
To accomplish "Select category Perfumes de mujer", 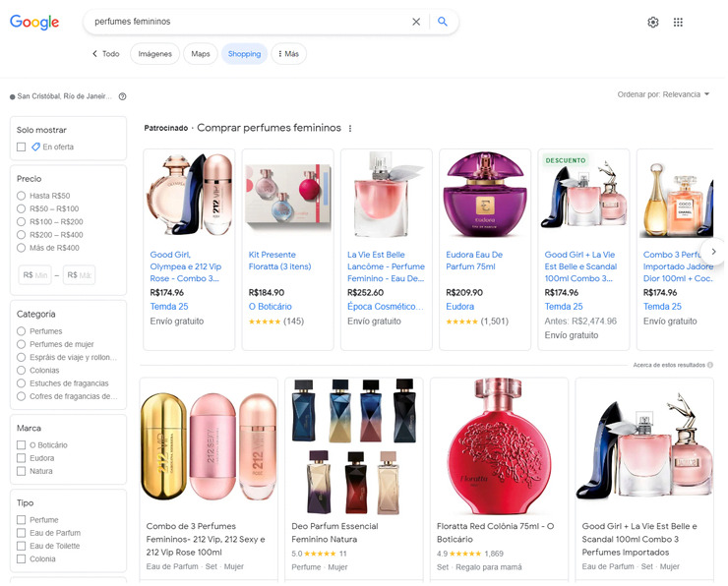I will 21,344.
